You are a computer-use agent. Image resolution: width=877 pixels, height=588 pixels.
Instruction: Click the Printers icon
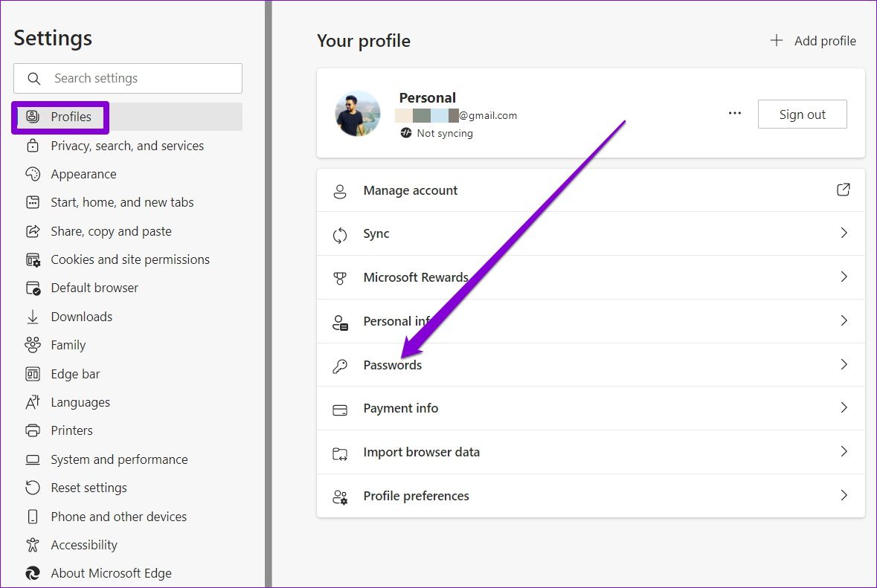tap(33, 430)
